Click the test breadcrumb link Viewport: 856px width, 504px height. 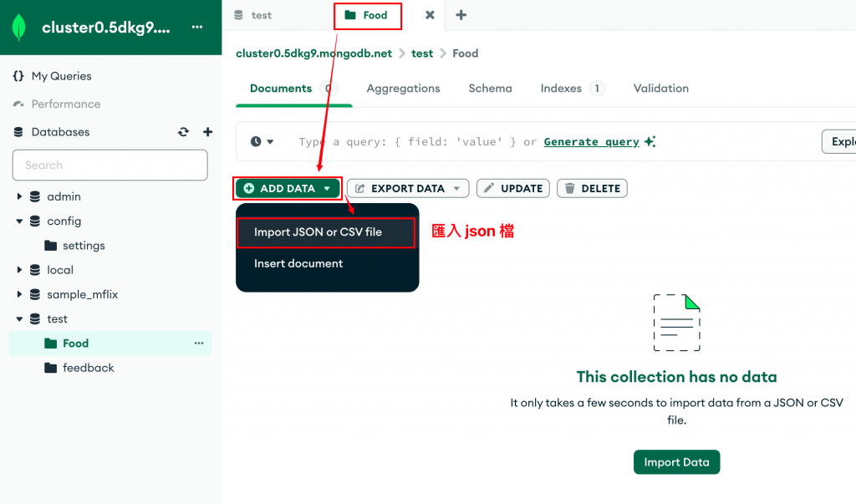[x=422, y=53]
